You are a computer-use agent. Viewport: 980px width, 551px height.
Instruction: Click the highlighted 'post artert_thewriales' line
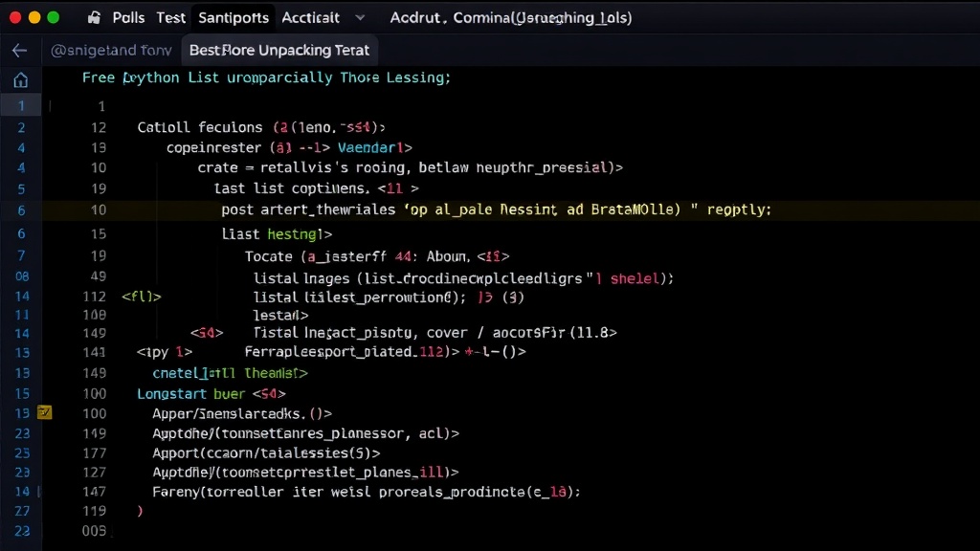497,209
